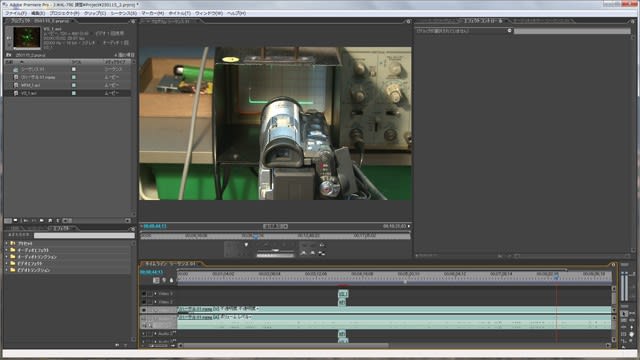640x360 pixels.
Task: Click Automate to Sequence in project toolbar
Action: point(26,220)
